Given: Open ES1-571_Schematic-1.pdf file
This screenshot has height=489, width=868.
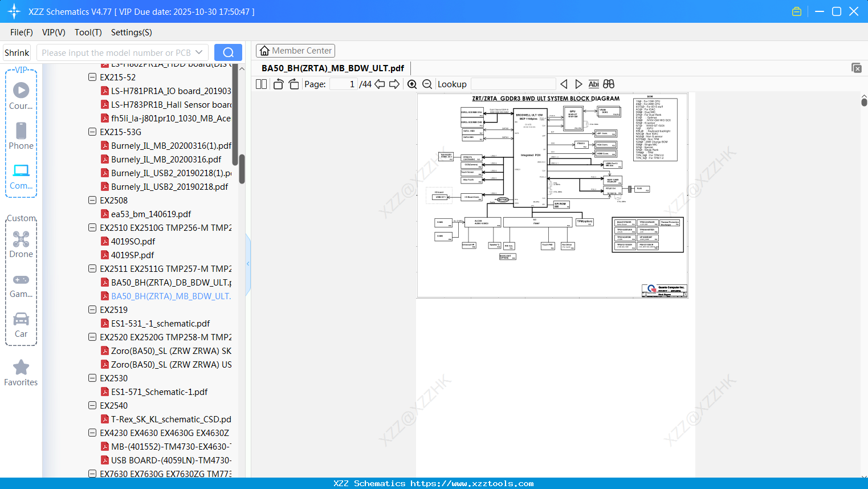Looking at the screenshot, I should click(x=154, y=392).
